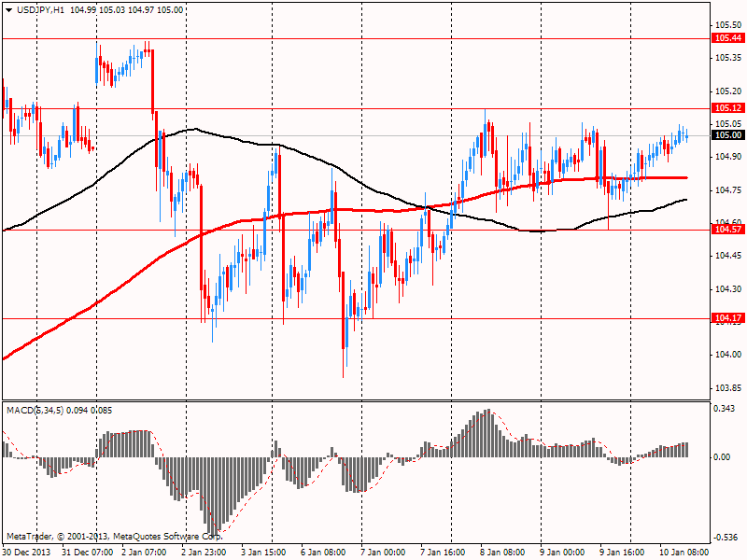Click the 7 Jan 00:00 time axis label

pyautogui.click(x=383, y=553)
